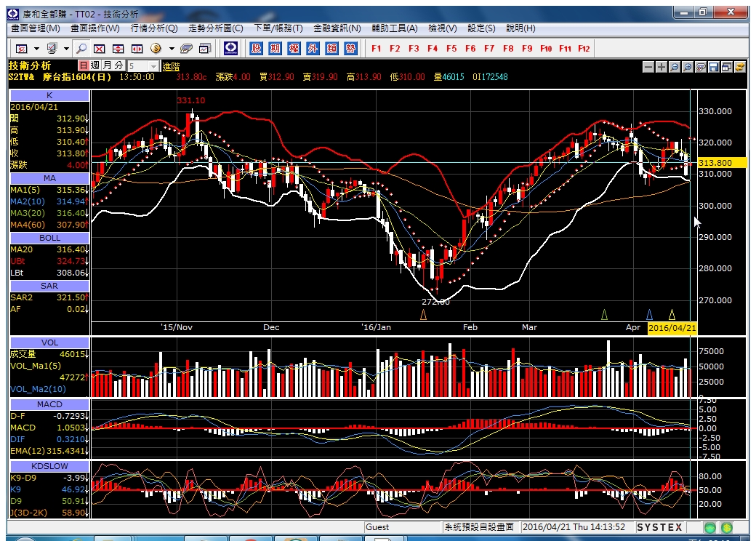Click blue triangle marker above Apr label
Viewport: 756px width, 541px height.
[649, 315]
